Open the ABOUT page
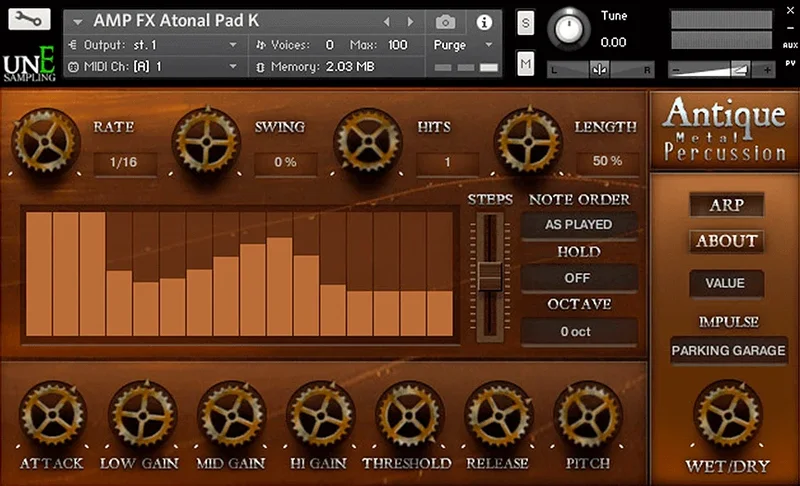Image resolution: width=800 pixels, height=486 pixels. pyautogui.click(x=727, y=241)
